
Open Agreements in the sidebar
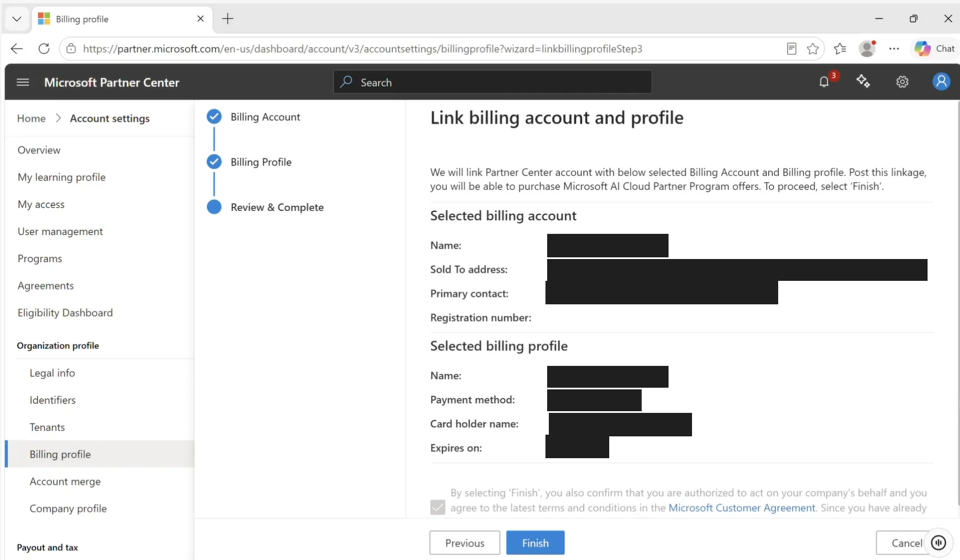click(x=46, y=286)
